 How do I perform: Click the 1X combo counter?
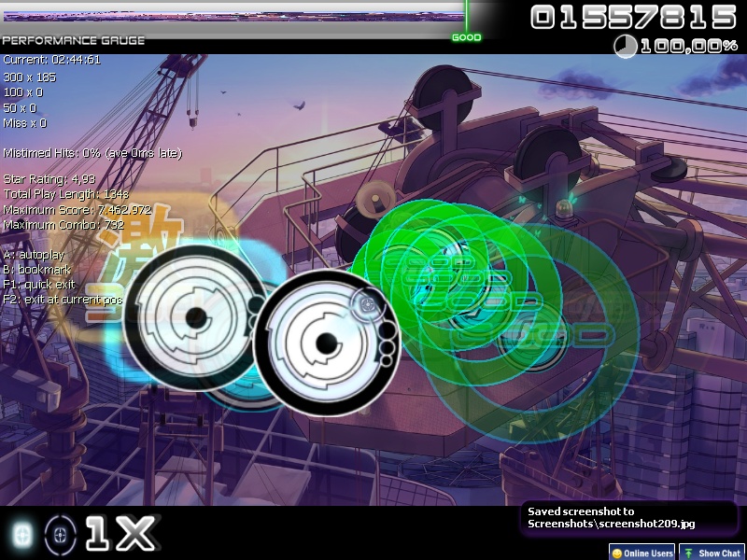(122, 533)
